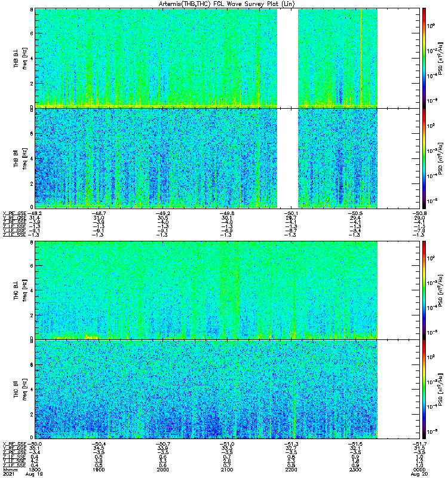Click the THC Y_RE_GSE value 34.5

99,449
